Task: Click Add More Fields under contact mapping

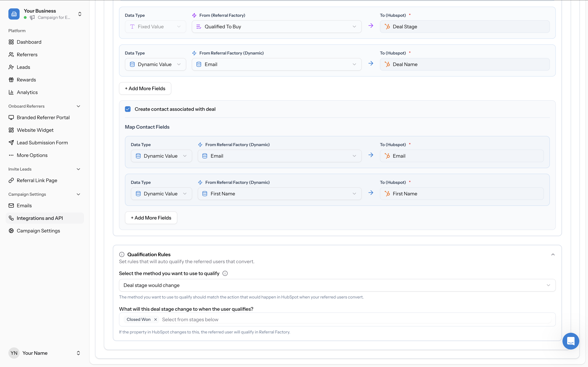Action: [x=151, y=217]
